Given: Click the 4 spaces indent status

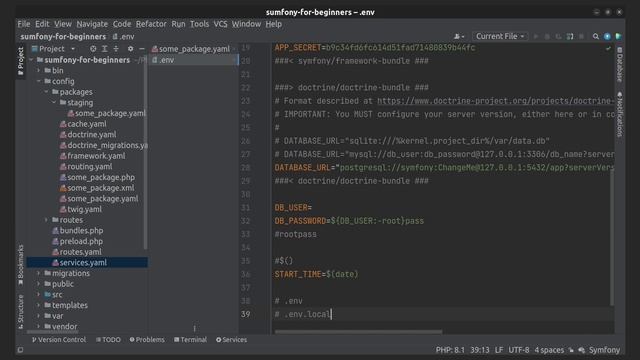Looking at the screenshot, I should pyautogui.click(x=549, y=350).
